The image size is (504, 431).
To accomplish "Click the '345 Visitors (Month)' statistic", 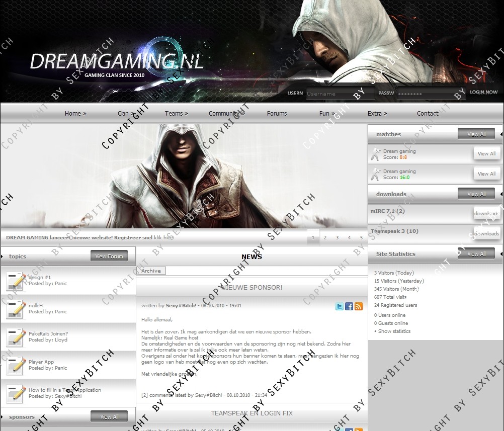I will [x=396, y=289].
